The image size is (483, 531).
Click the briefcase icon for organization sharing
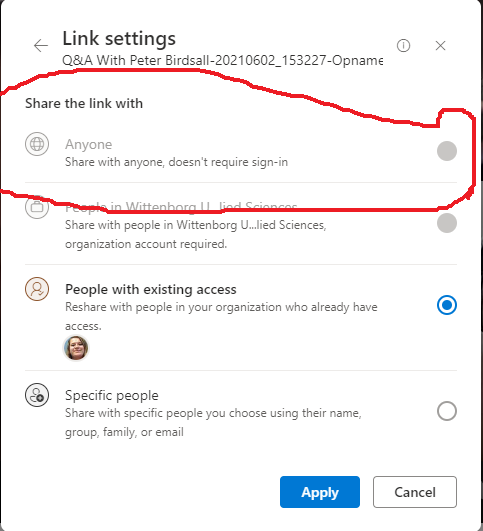[37, 207]
